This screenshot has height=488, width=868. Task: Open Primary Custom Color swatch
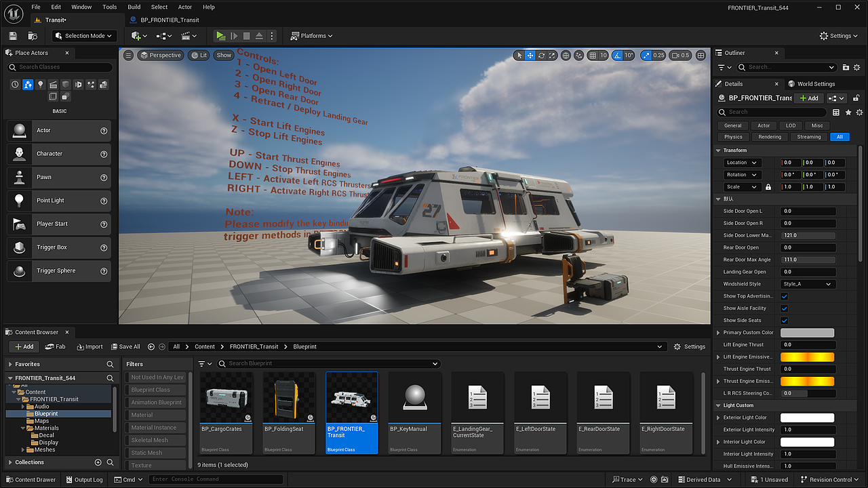coord(807,333)
